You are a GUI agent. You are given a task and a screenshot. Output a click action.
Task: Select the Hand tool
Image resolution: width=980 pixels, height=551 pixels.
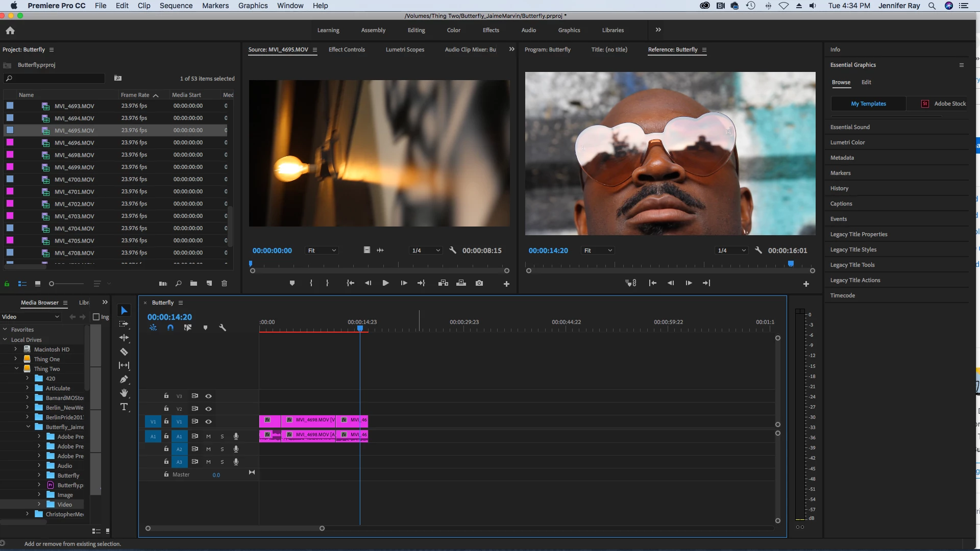[124, 393]
